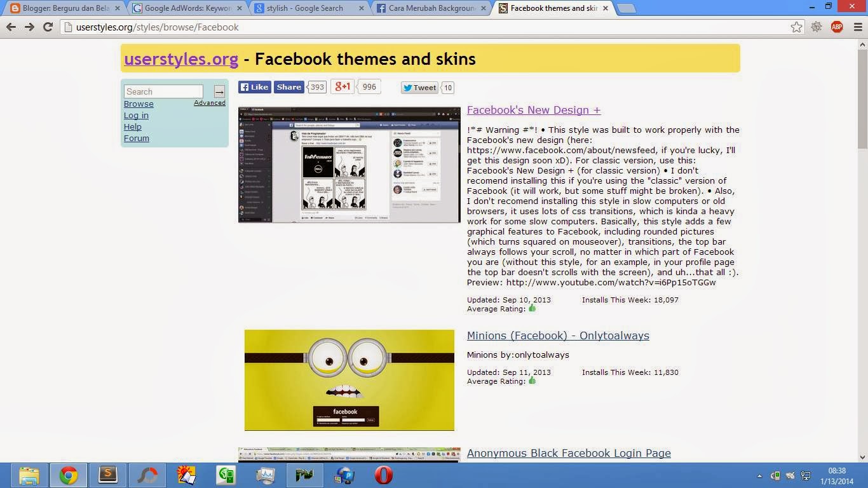868x488 pixels.
Task: Visit the Forum link
Action: (x=137, y=138)
